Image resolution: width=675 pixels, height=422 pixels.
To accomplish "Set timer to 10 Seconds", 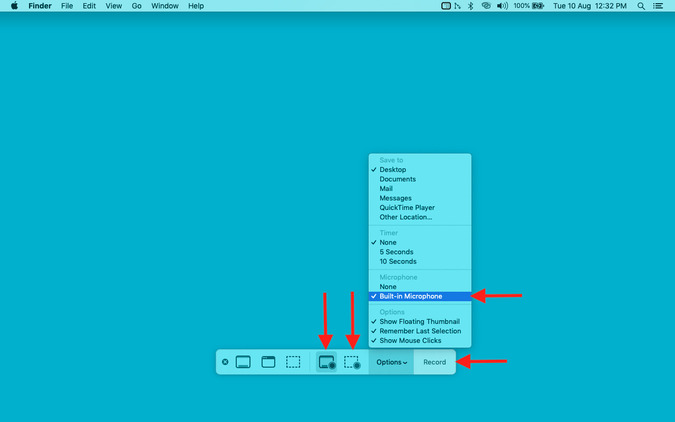I will (420, 261).
